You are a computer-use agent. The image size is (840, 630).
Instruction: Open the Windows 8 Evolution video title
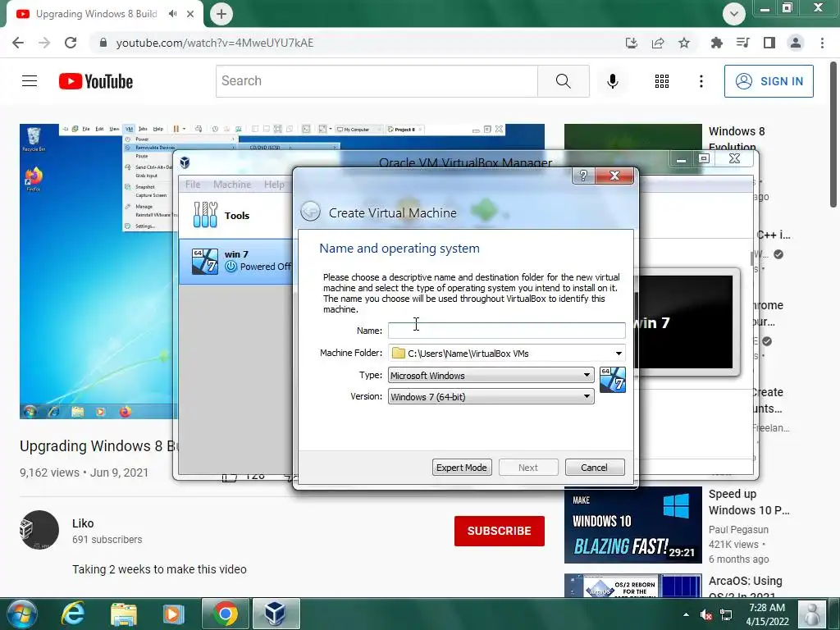point(737,138)
